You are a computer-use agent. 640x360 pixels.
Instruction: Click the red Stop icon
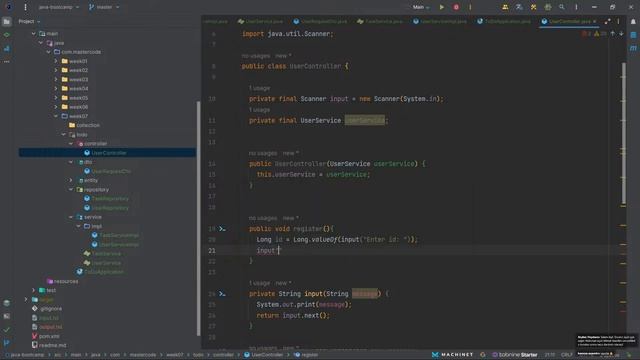click(x=456, y=7)
